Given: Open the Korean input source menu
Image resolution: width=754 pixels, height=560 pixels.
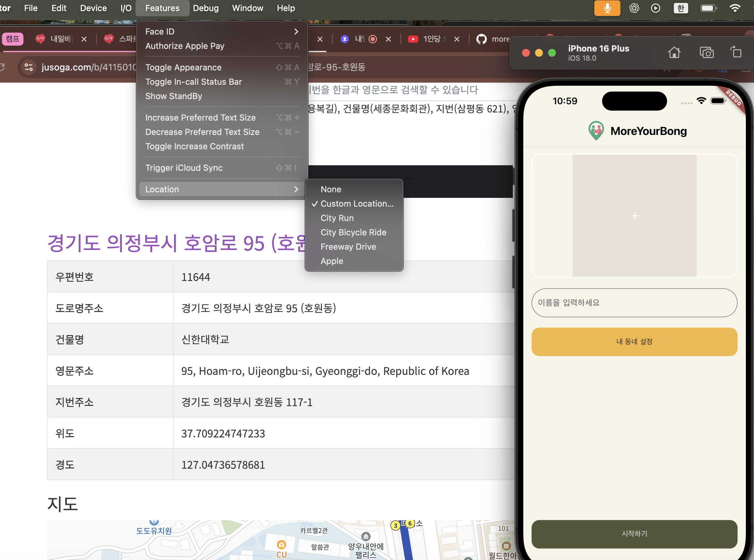Looking at the screenshot, I should pos(680,8).
